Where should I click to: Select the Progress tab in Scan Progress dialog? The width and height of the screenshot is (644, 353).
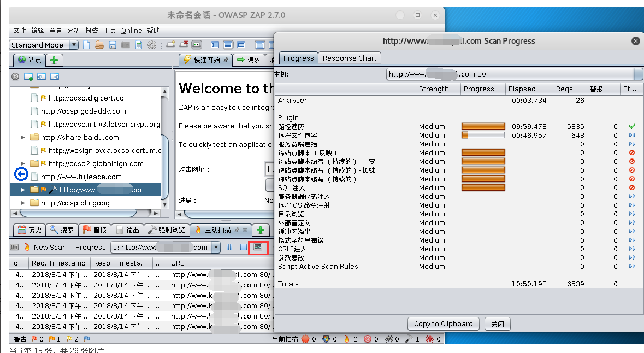click(299, 58)
